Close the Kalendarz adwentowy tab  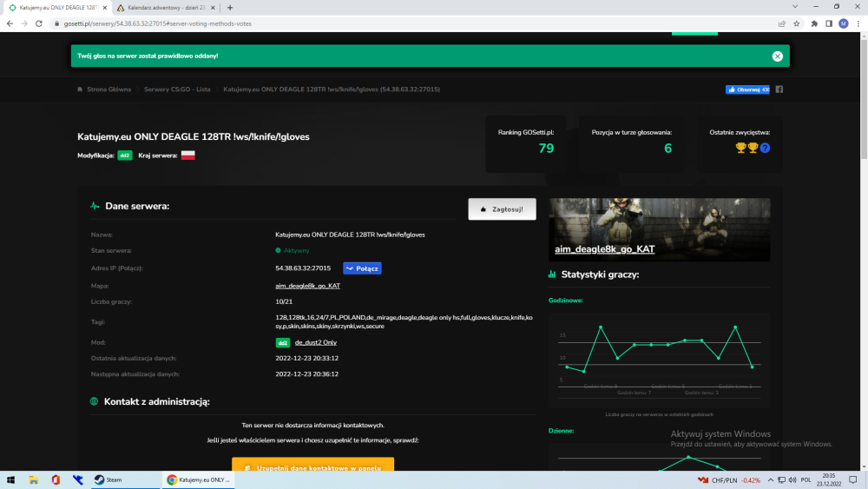pos(213,8)
